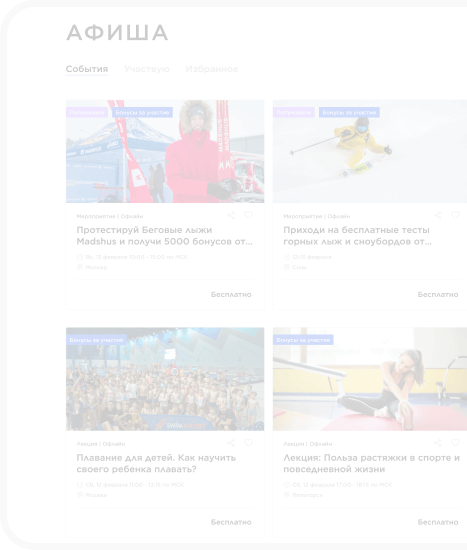Like the stretching lecture with heart icon
Viewport: 467px width, 550px height.
point(455,443)
